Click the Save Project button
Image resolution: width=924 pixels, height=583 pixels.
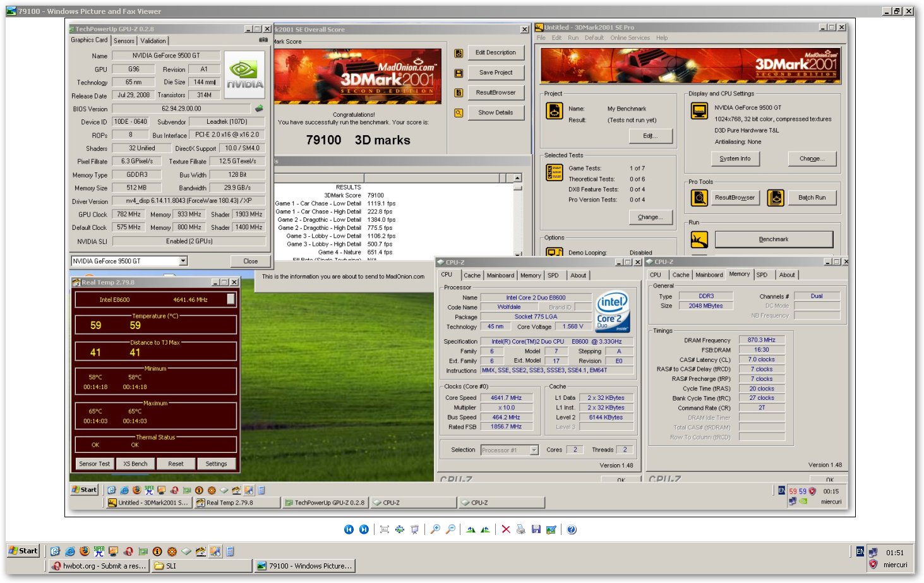[496, 73]
